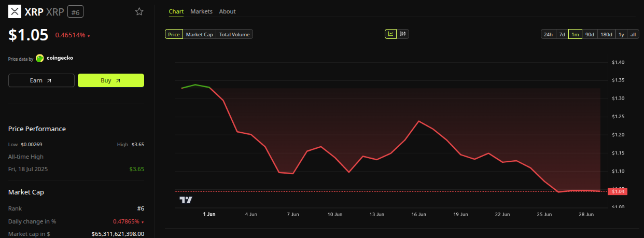This screenshot has height=238, width=644.
Task: Set chart range to 90d
Action: click(590, 34)
